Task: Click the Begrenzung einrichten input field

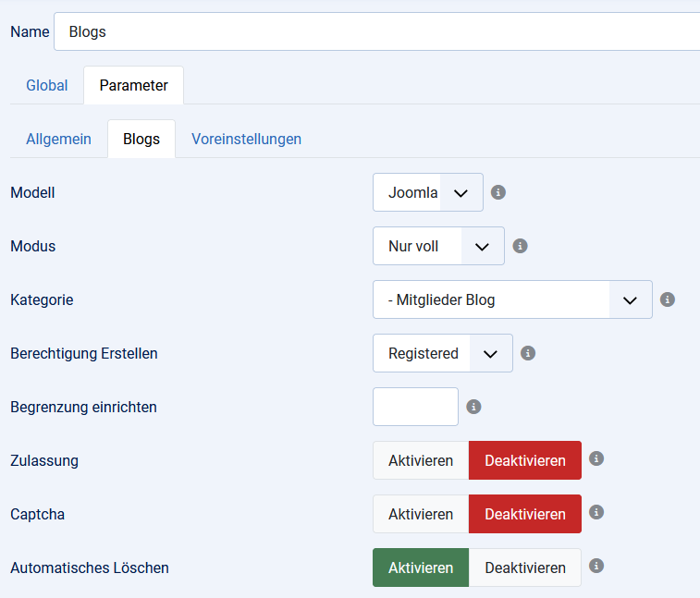Action: [x=415, y=407]
